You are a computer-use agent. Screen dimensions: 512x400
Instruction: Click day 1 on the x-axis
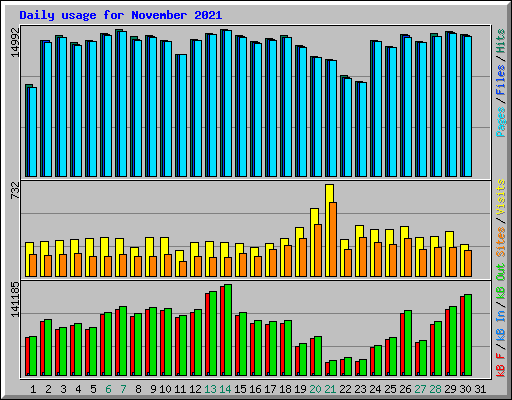click(x=33, y=389)
